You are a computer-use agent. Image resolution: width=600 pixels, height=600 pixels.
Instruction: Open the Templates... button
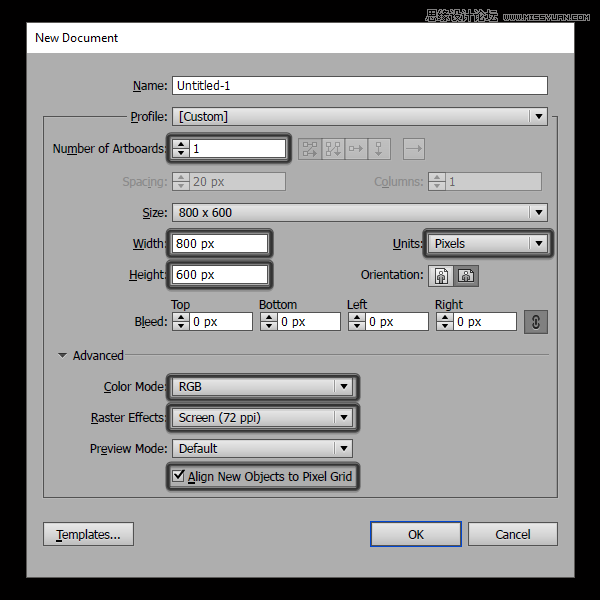[x=88, y=534]
